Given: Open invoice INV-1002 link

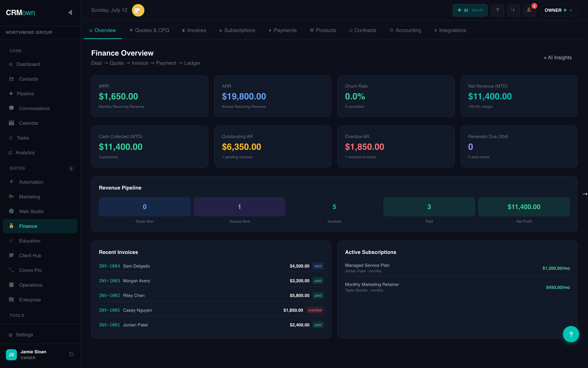Looking at the screenshot, I should click(109, 296).
